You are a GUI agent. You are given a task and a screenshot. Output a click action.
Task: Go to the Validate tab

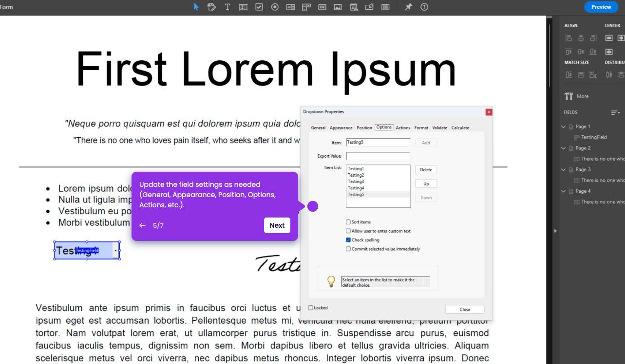pos(440,128)
